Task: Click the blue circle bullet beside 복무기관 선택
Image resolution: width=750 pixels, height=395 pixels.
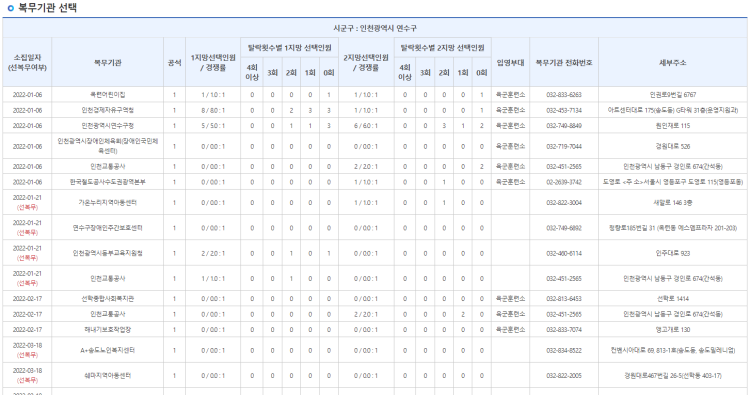Action: click(x=11, y=8)
